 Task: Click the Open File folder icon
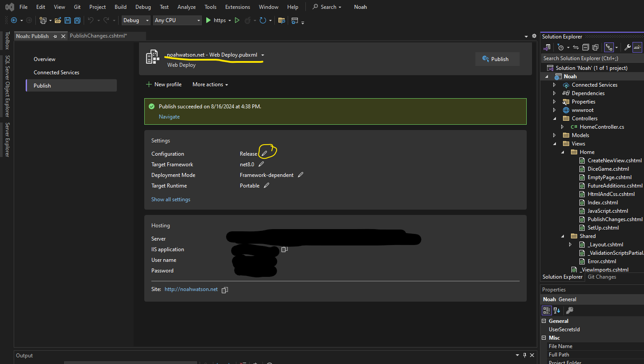pos(58,20)
